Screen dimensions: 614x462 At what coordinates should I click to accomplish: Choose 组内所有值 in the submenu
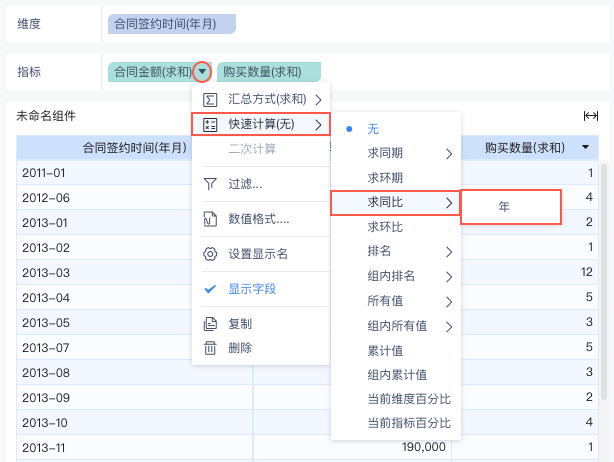tap(395, 326)
